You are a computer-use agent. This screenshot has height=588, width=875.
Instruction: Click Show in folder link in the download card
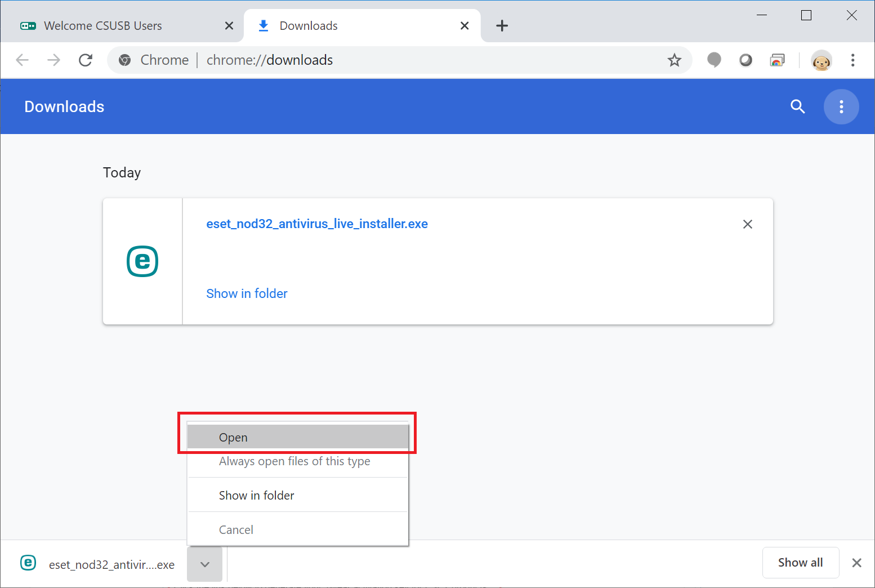247,293
